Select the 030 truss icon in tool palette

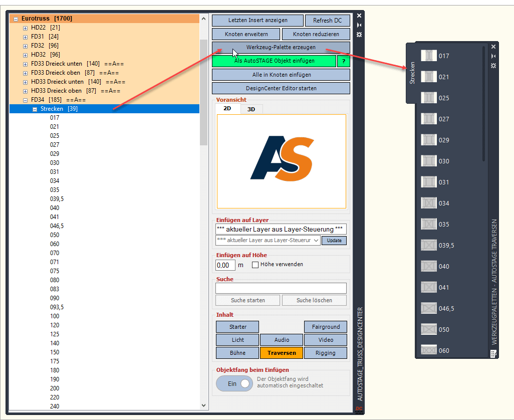pyautogui.click(x=429, y=161)
